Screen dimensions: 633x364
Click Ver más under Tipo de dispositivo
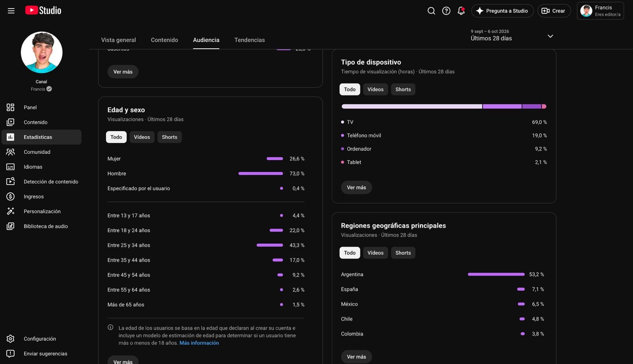pos(356,187)
